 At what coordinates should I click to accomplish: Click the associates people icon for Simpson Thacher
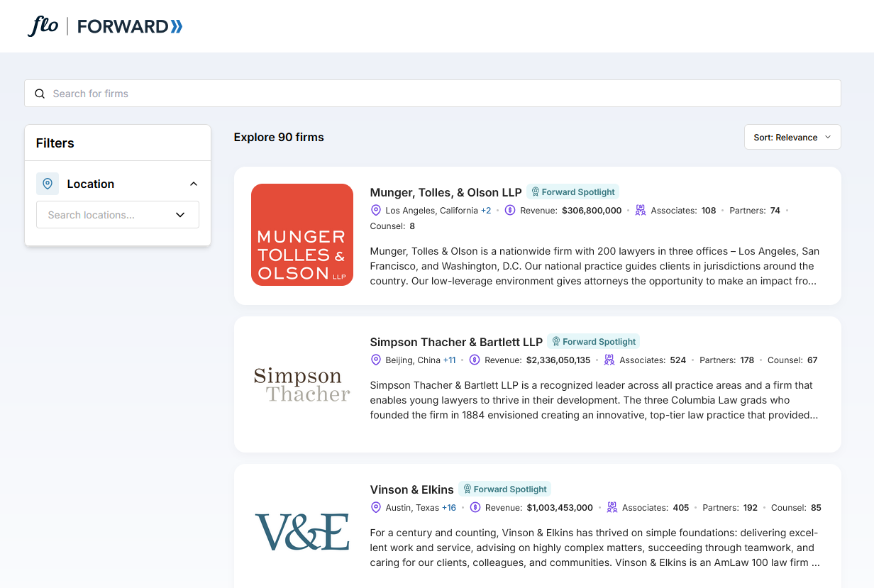(609, 360)
